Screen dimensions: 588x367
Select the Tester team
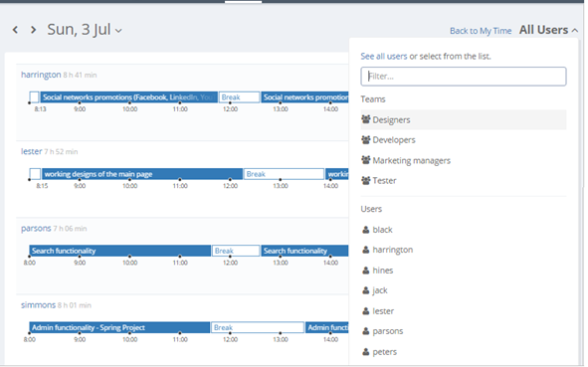[463, 181]
